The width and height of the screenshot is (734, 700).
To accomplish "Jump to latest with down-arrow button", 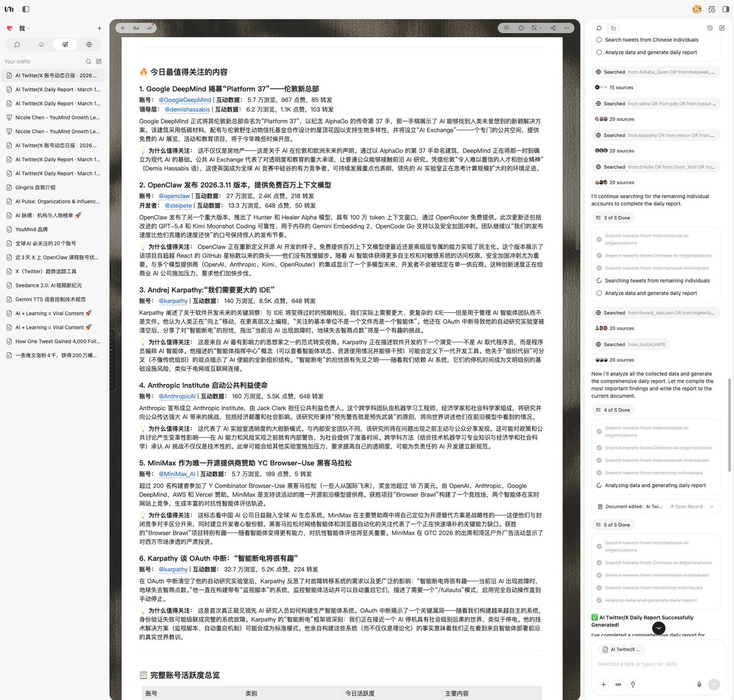I will click(x=659, y=628).
